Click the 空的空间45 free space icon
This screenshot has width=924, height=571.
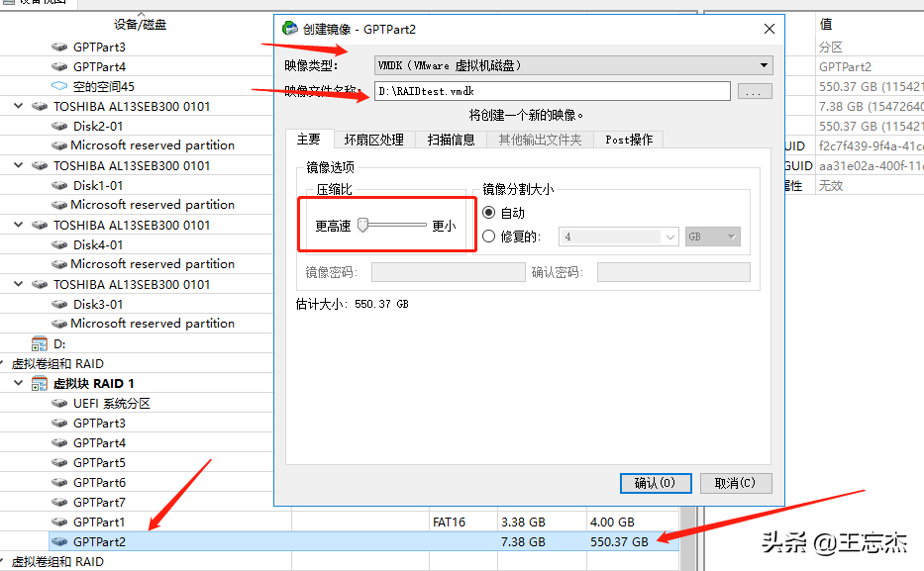pyautogui.click(x=58, y=86)
